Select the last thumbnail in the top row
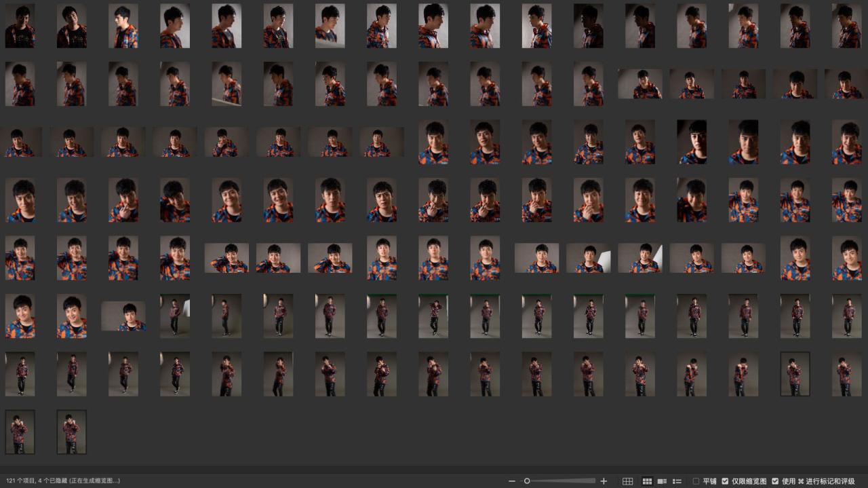The width and height of the screenshot is (868, 488). click(846, 26)
